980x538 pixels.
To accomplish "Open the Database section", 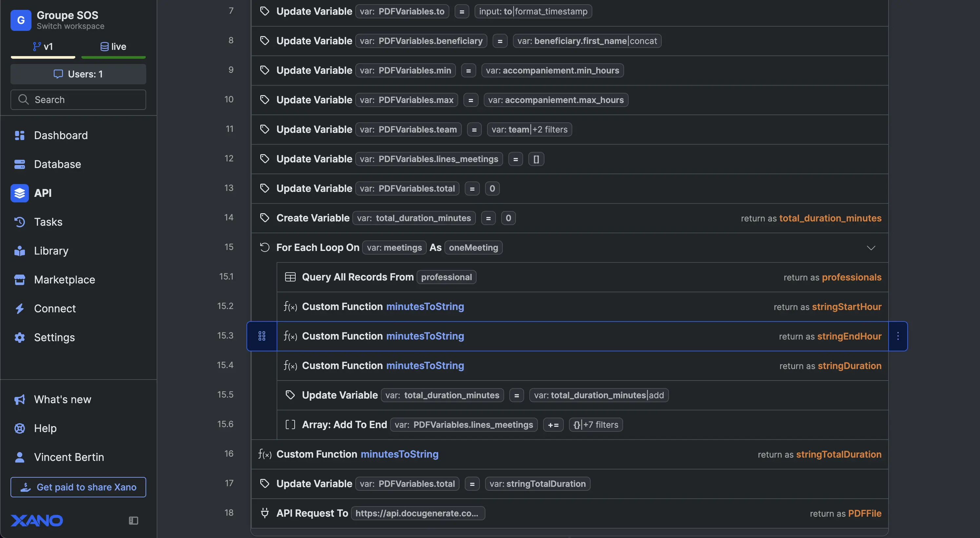I will (x=57, y=164).
